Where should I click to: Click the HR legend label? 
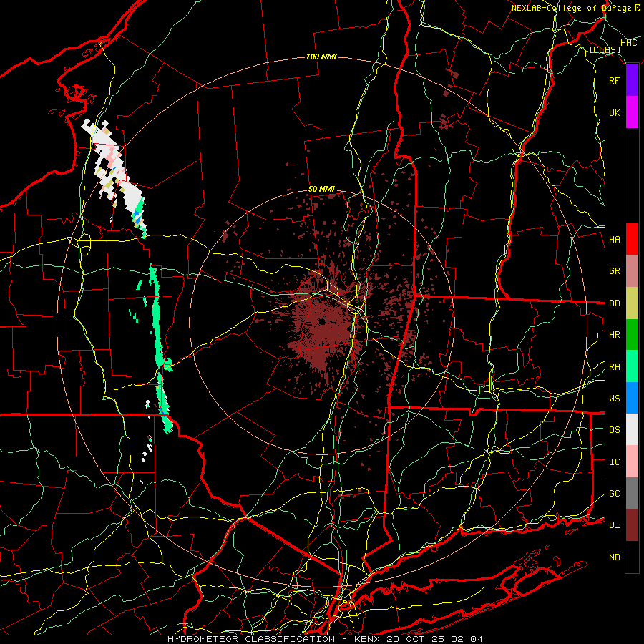[614, 335]
